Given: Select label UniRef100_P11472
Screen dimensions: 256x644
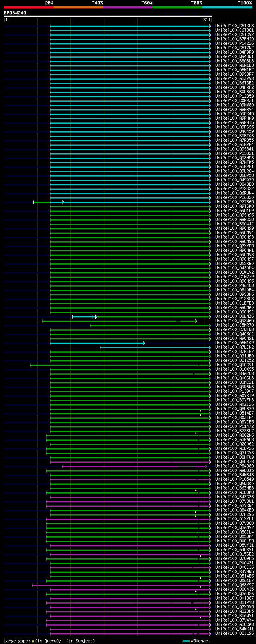Looking at the screenshot, I should click(234, 426).
